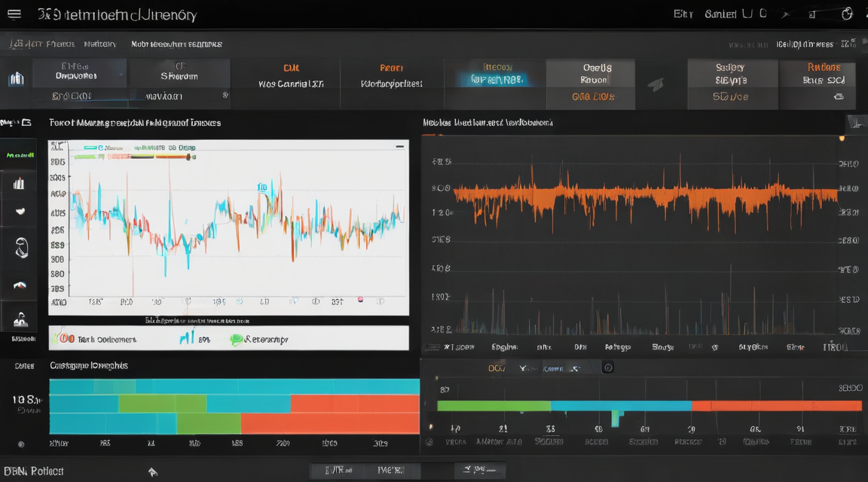Image resolution: width=868 pixels, height=482 pixels.
Task: Click the user figure icon at the sidebar bottom
Action: [20, 320]
